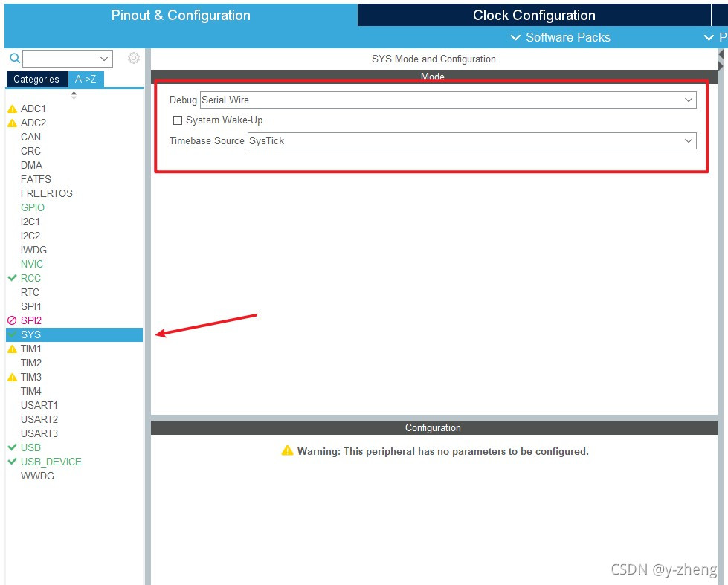Select SPI1 peripheral

[x=31, y=306]
